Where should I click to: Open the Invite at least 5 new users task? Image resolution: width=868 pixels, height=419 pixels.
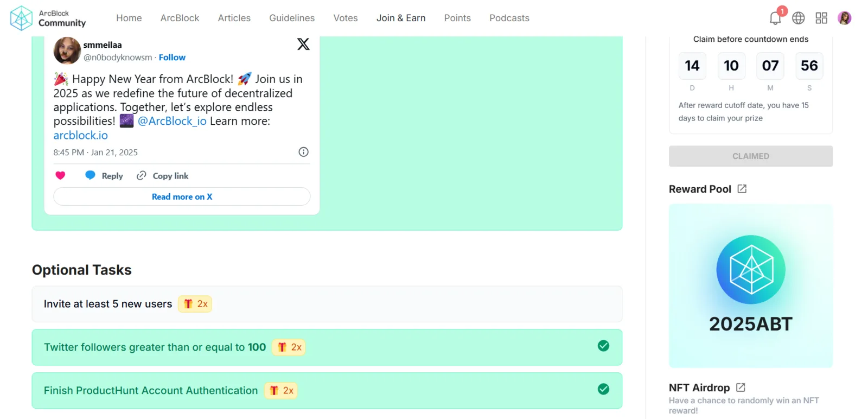[327, 304]
